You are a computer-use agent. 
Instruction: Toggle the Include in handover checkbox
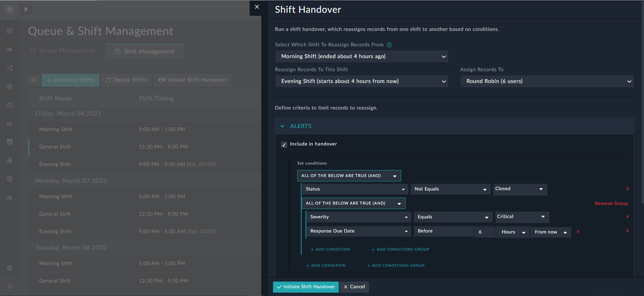[284, 145]
